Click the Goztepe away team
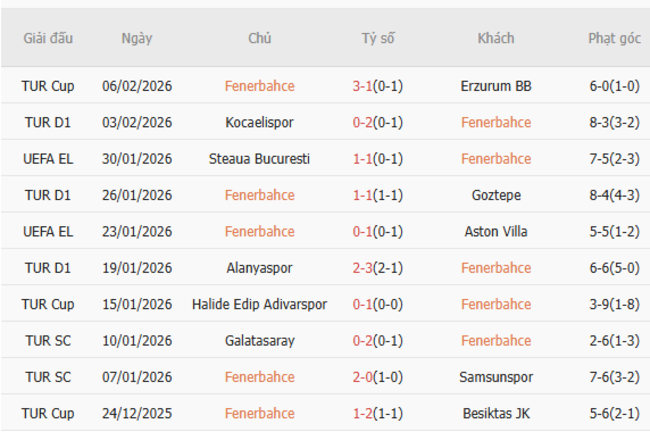The width and height of the screenshot is (650, 432). [x=496, y=195]
